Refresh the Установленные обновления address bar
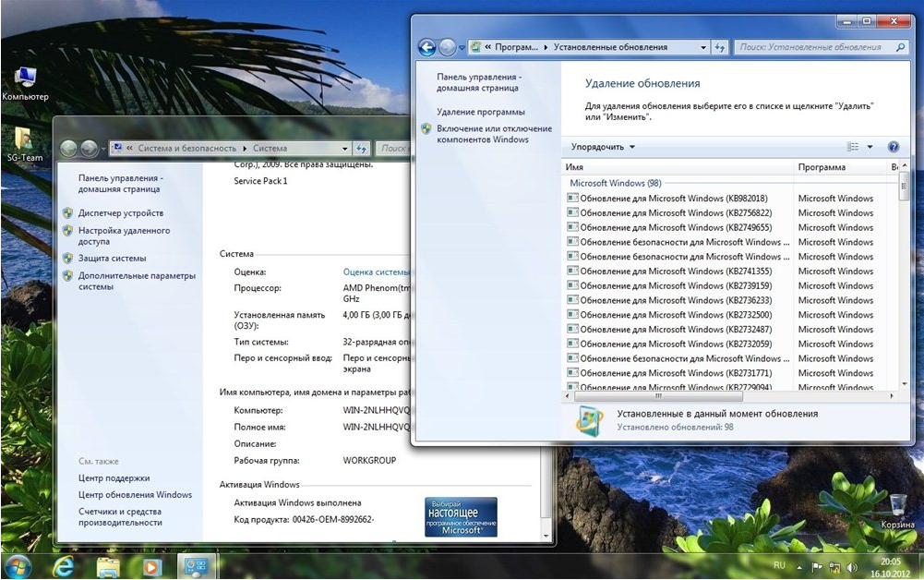Screen dimensions: 924x580 point(719,47)
